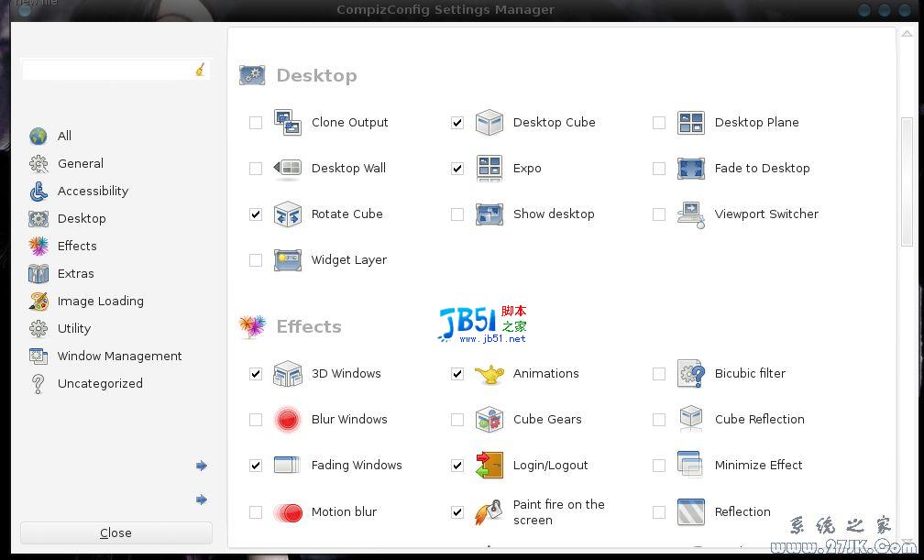Image resolution: width=924 pixels, height=560 pixels.
Task: Open the Paint fire on the screen icon
Action: [x=489, y=511]
